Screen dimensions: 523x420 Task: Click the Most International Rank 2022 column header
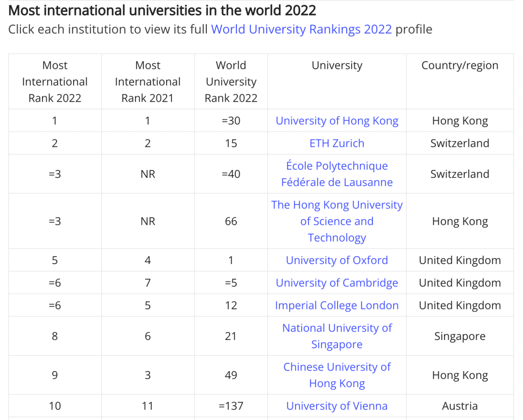tap(55, 82)
